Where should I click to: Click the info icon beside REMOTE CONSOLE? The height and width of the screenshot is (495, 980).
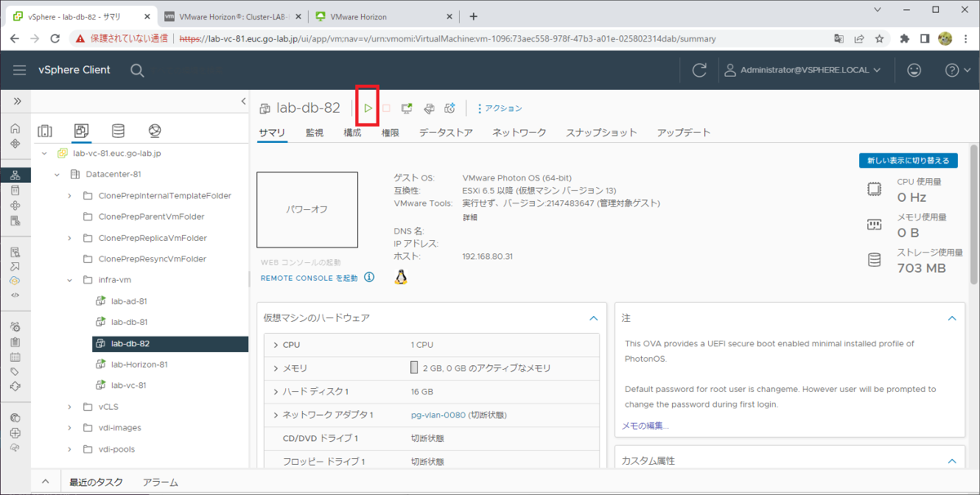tap(369, 278)
